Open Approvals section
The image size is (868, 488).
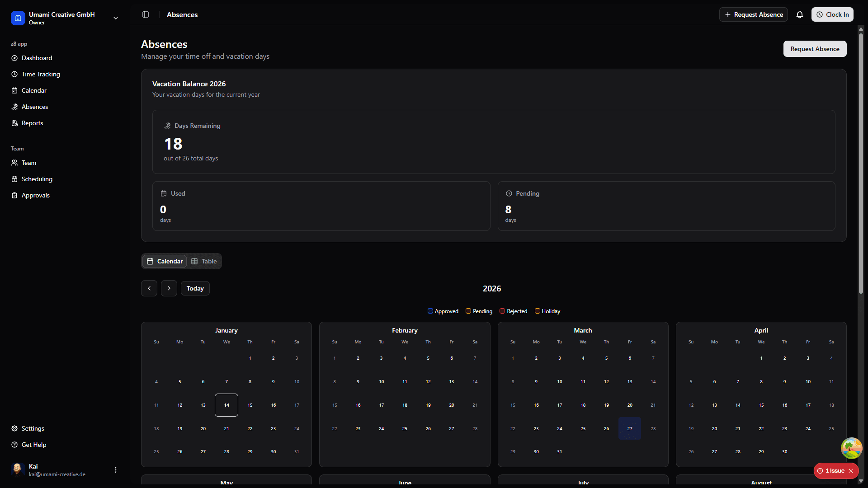(35, 195)
